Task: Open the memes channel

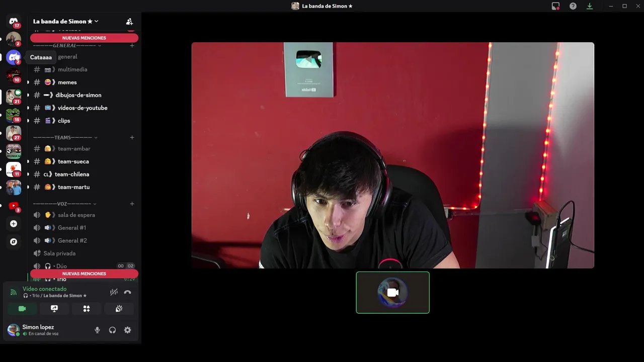Action: pyautogui.click(x=84, y=82)
